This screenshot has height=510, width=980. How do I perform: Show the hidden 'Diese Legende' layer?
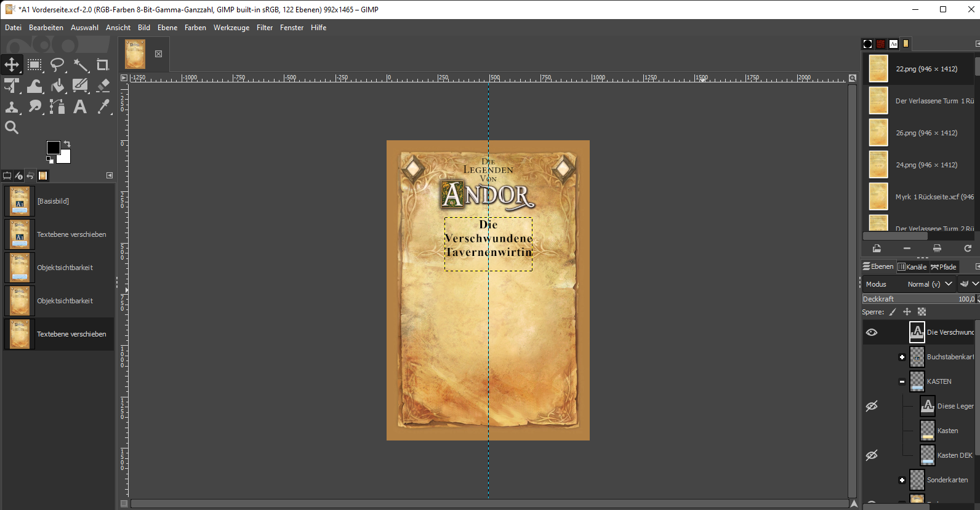coord(872,406)
